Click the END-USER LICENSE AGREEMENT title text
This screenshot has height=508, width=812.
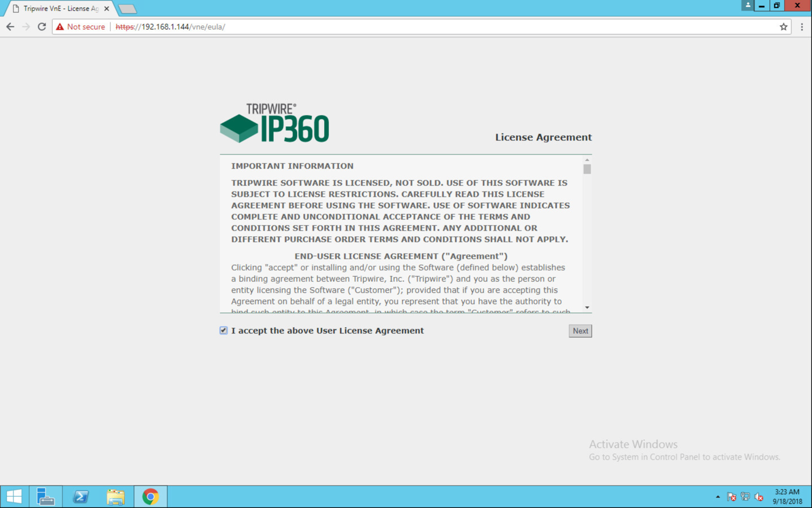pos(401,256)
